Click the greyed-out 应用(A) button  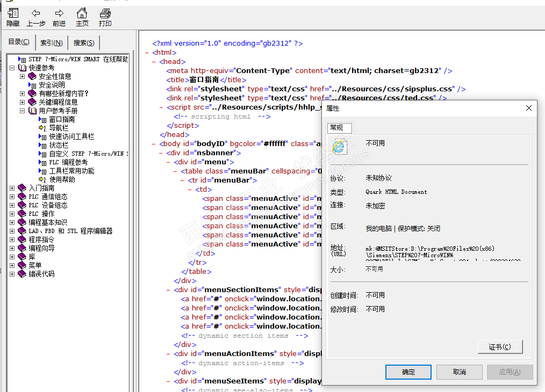point(510,372)
